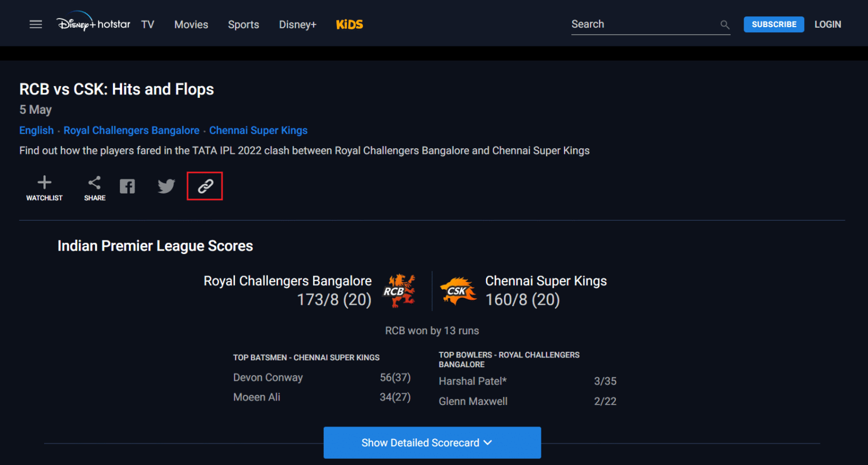868x465 pixels.
Task: Open the hamburger menu icon
Action: pyautogui.click(x=36, y=24)
